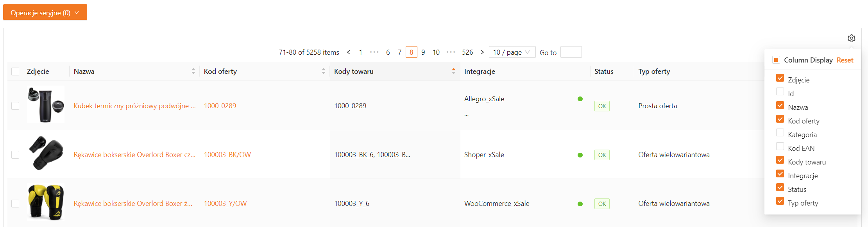Click the Go to page input field

tap(571, 52)
